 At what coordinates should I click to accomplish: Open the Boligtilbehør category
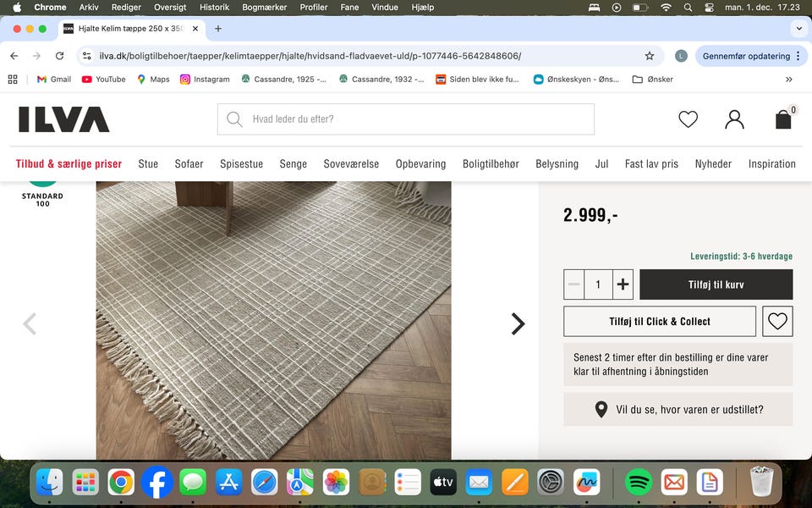(491, 163)
